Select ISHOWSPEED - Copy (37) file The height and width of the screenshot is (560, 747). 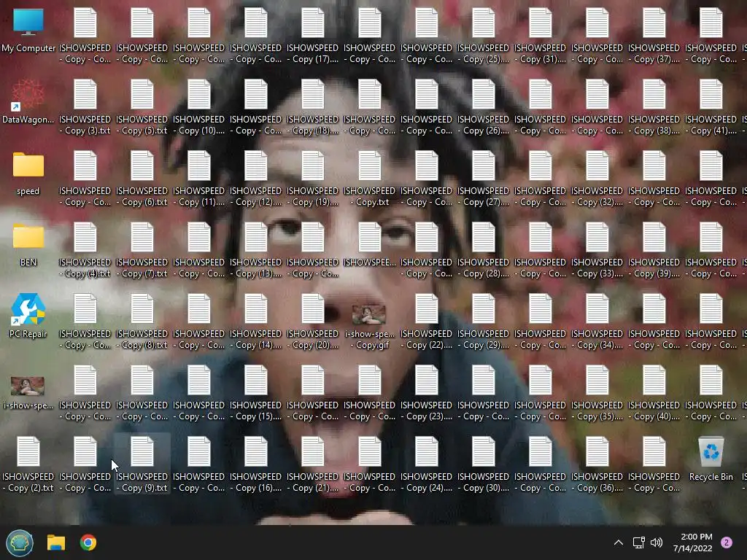(654, 36)
